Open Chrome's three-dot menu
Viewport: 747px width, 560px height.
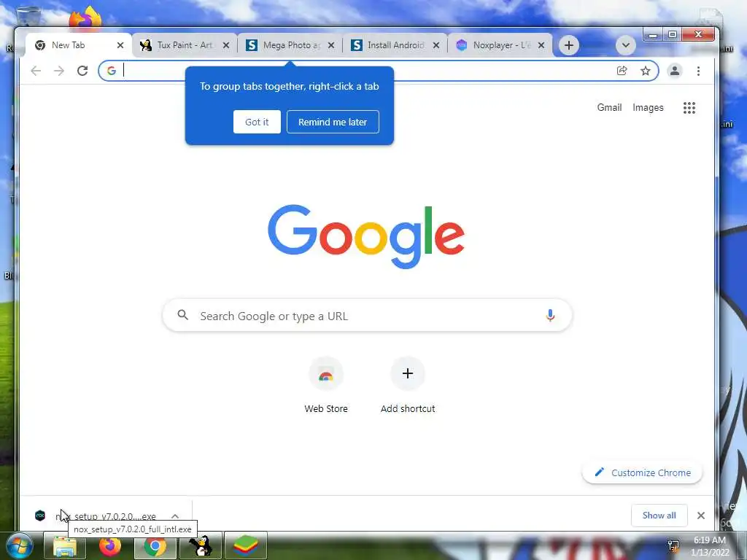click(698, 71)
